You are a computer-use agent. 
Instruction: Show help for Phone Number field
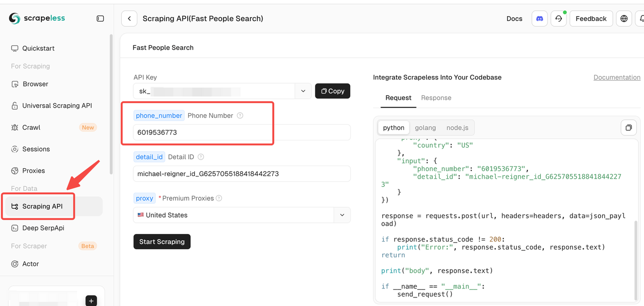coord(240,116)
